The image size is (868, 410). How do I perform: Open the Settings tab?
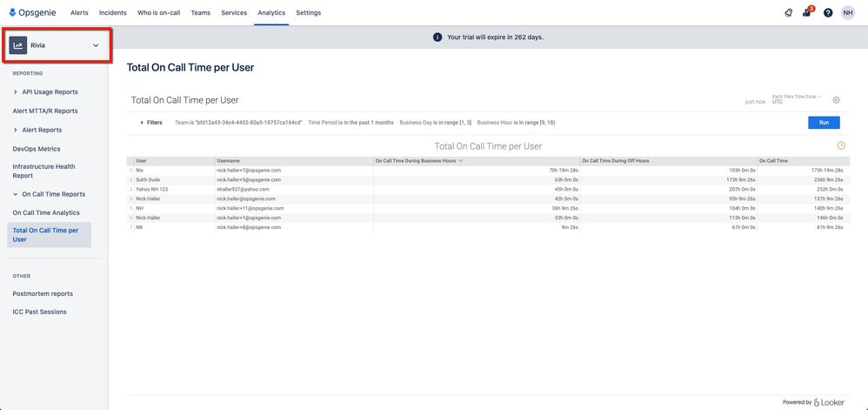[x=309, y=13]
